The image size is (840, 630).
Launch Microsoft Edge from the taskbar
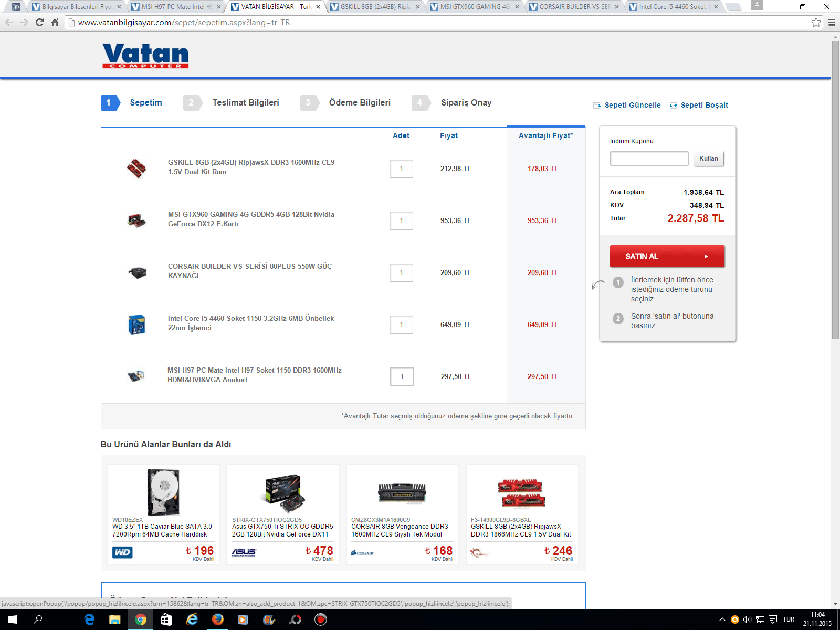click(89, 619)
